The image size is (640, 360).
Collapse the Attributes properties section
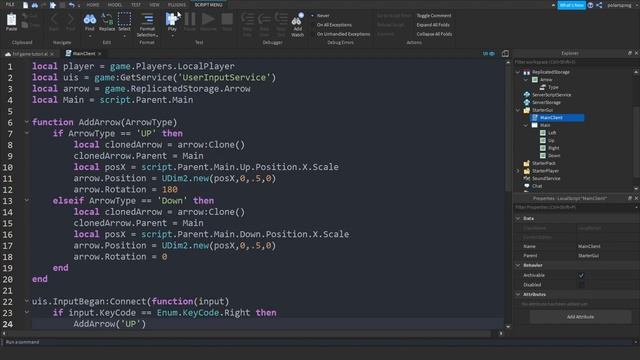click(518, 294)
